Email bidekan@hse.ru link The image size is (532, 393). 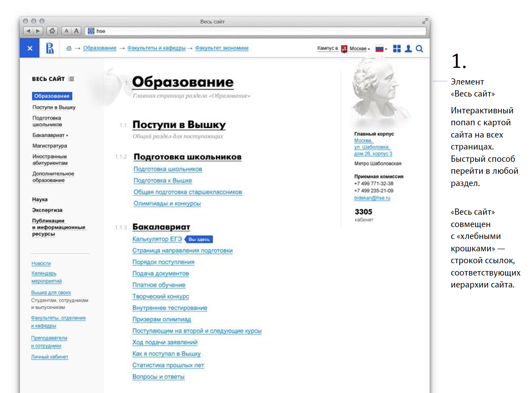point(372,198)
